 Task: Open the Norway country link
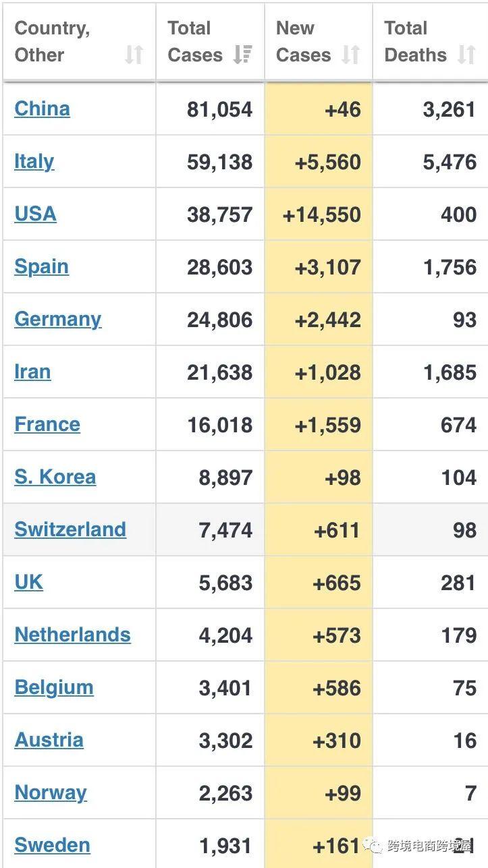(x=51, y=792)
